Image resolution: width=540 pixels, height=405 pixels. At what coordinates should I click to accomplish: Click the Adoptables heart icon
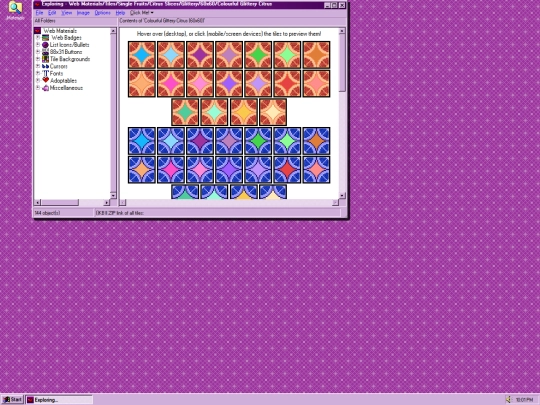(45, 80)
